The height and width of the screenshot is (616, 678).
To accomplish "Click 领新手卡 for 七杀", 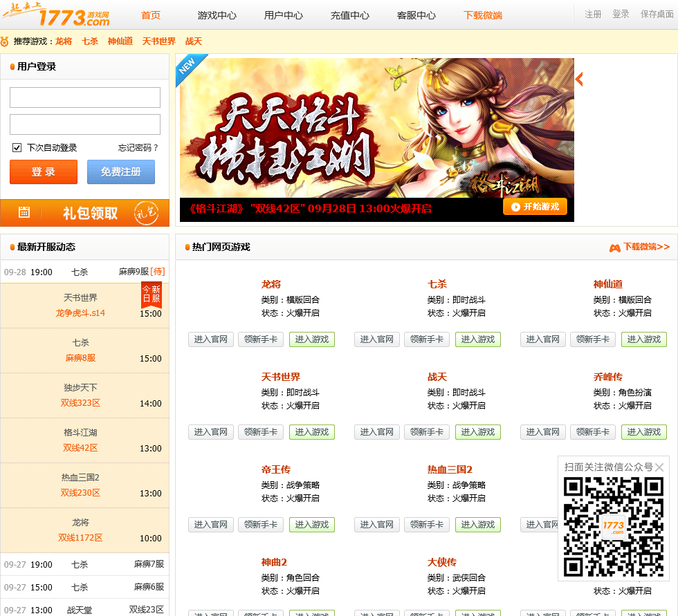I will [x=427, y=339].
